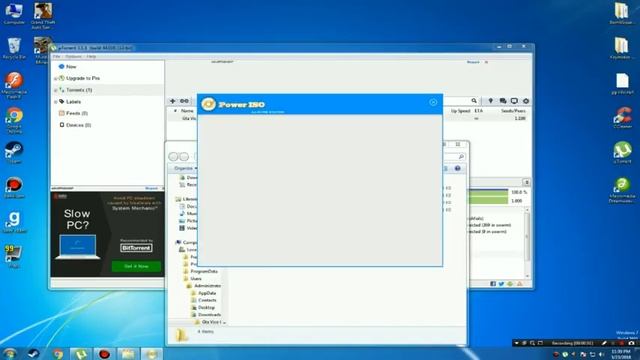
Task: Open Steam desktop shortcut
Action: (13, 153)
